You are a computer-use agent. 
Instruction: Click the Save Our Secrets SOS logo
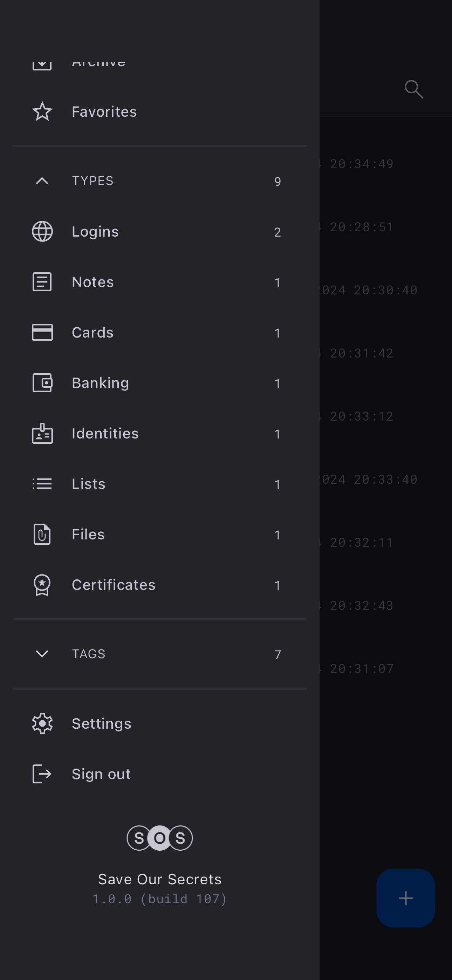tap(160, 838)
